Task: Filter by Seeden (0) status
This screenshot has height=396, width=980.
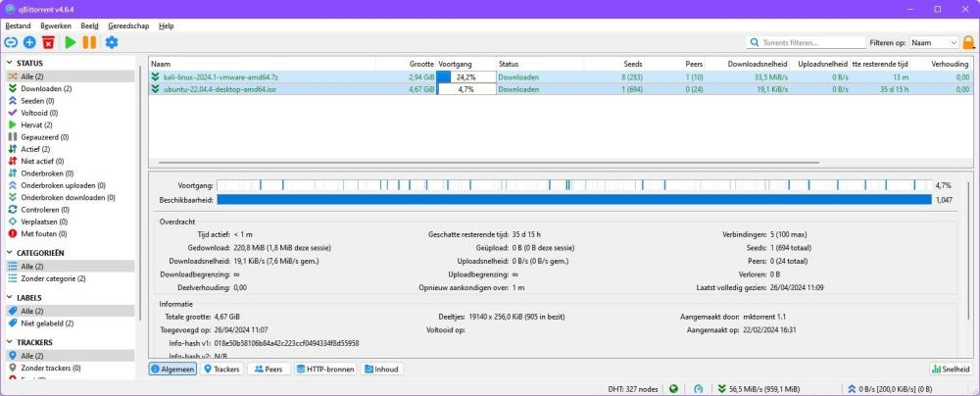Action: pos(70,101)
